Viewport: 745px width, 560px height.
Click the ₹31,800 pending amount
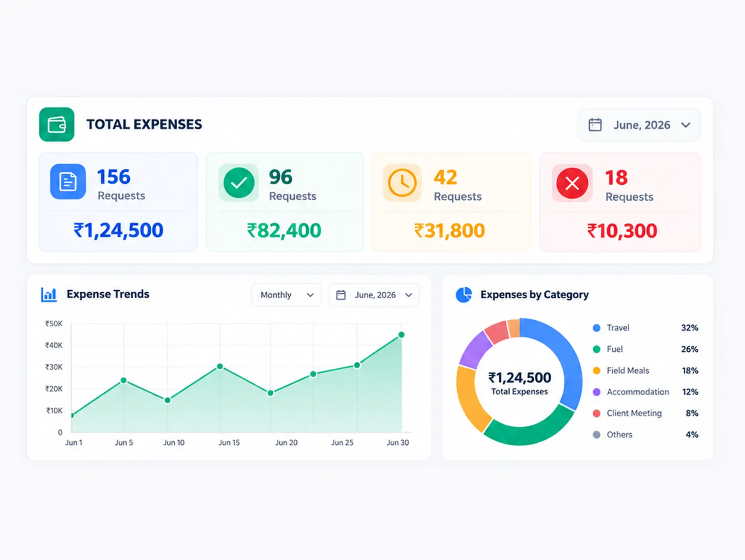click(450, 231)
